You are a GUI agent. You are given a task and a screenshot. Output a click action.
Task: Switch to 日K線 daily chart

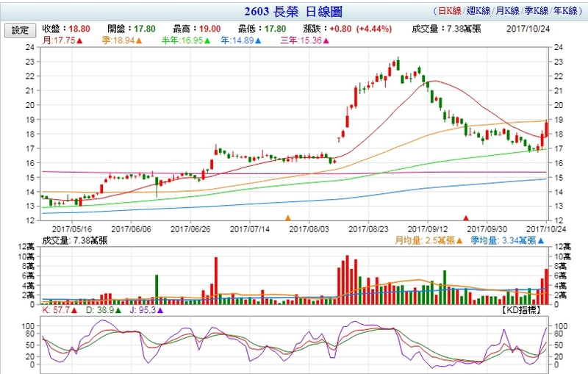pos(450,11)
